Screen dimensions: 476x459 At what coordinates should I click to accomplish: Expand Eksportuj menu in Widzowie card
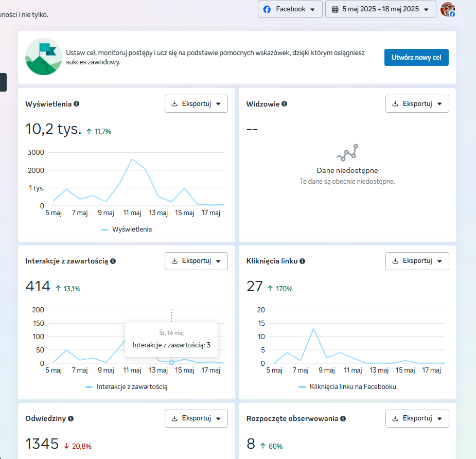(417, 103)
